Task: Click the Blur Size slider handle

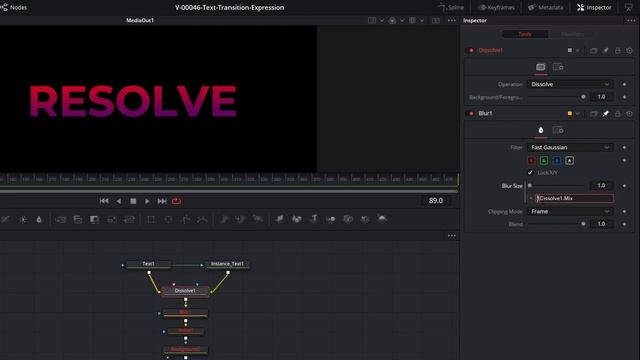Action: 530,186
